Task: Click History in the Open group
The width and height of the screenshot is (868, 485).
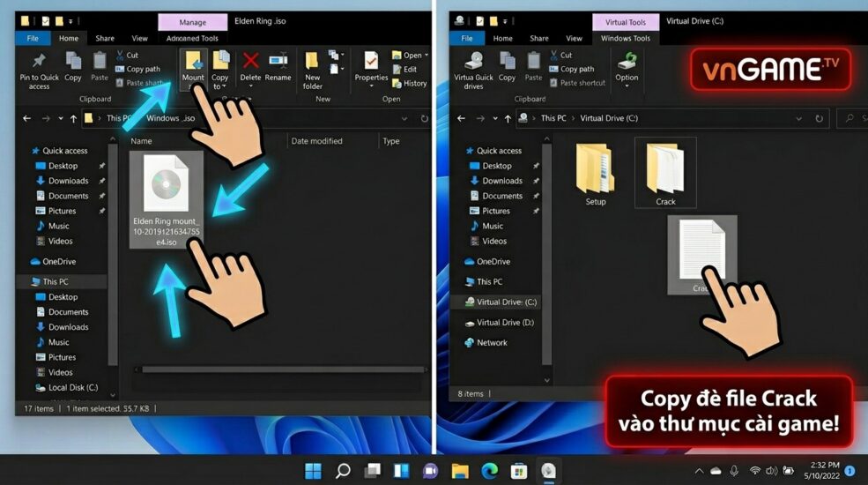Action: pyautogui.click(x=414, y=83)
